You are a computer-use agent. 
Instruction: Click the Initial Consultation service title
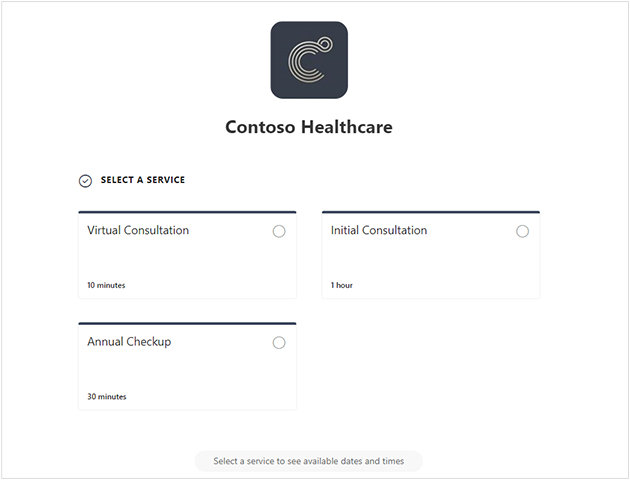pos(379,230)
